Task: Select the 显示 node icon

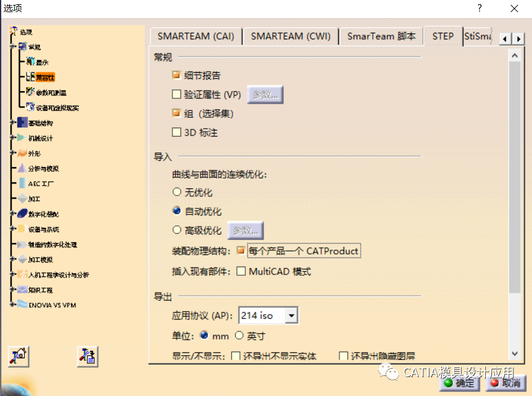Action: (30, 61)
